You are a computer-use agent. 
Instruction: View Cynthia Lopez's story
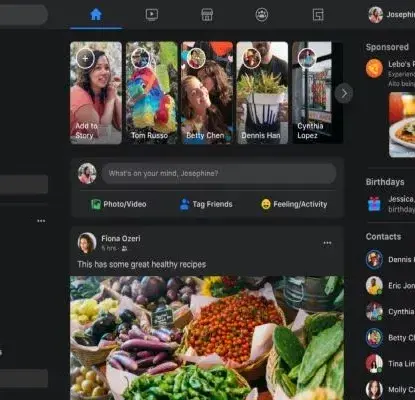317,93
